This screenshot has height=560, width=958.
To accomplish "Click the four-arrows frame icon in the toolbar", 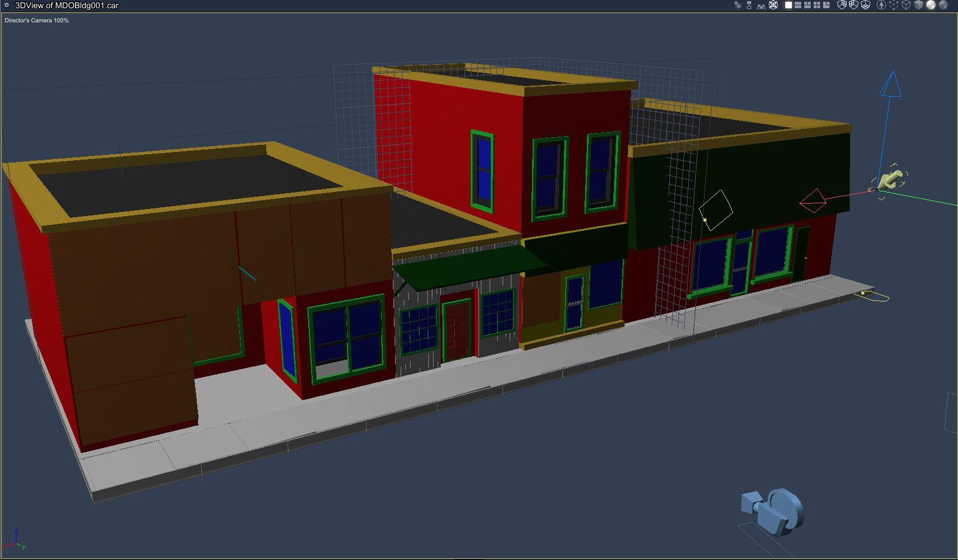I will [x=773, y=5].
